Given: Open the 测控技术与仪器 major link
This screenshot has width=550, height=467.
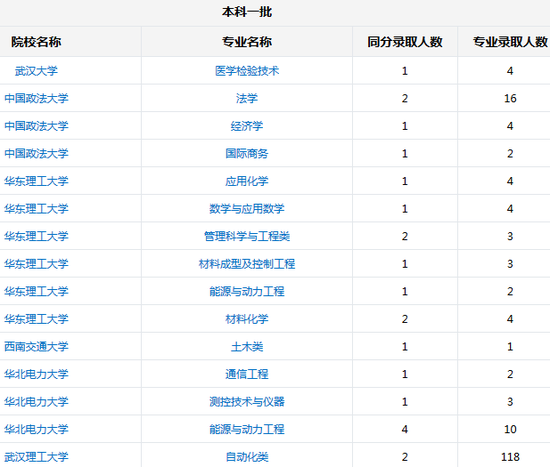Looking at the screenshot, I should coord(247,402).
